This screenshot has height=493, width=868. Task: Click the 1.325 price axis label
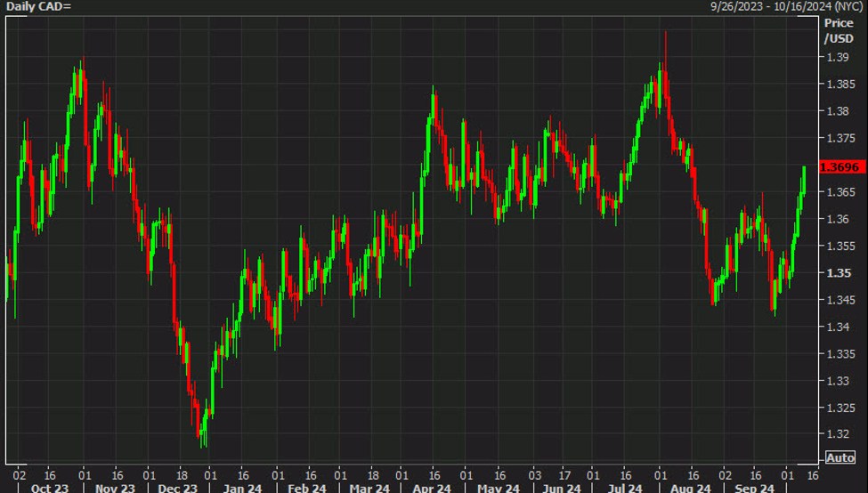pos(841,408)
